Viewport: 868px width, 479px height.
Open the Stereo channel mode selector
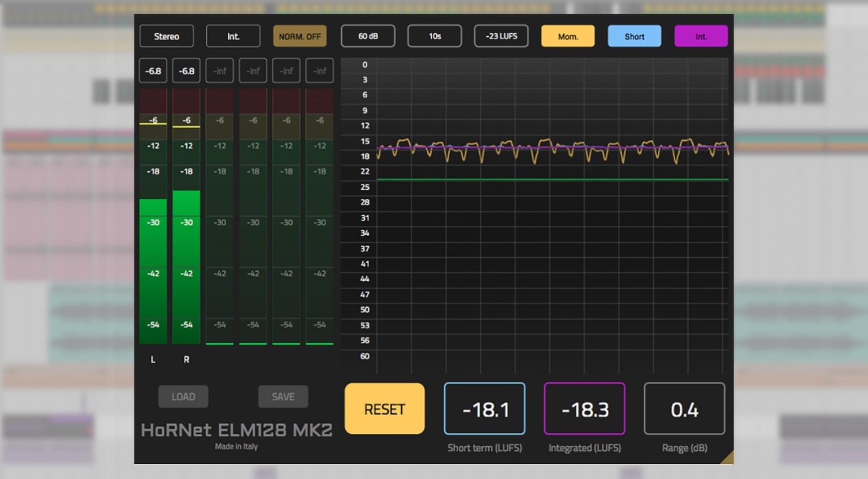click(166, 36)
